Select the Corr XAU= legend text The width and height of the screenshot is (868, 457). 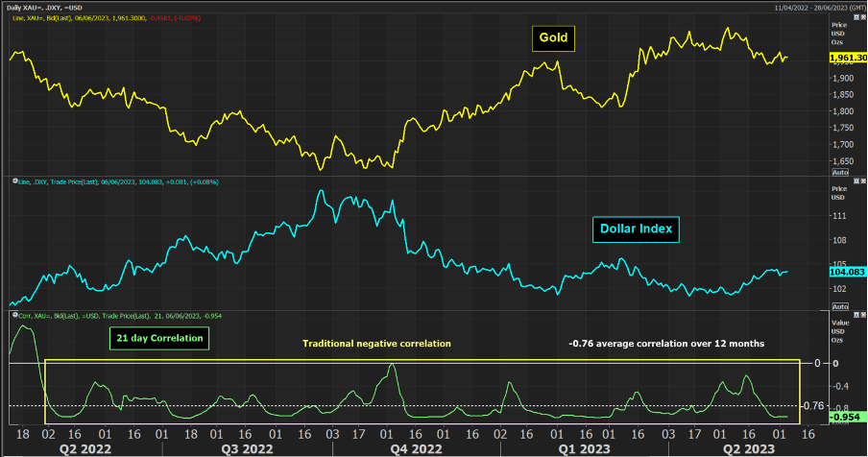[x=120, y=316]
